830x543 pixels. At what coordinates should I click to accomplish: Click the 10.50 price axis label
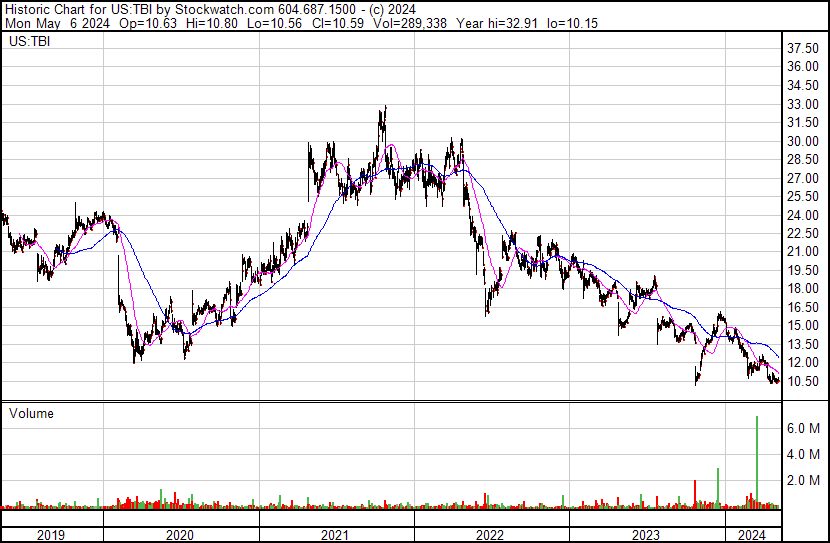point(803,382)
